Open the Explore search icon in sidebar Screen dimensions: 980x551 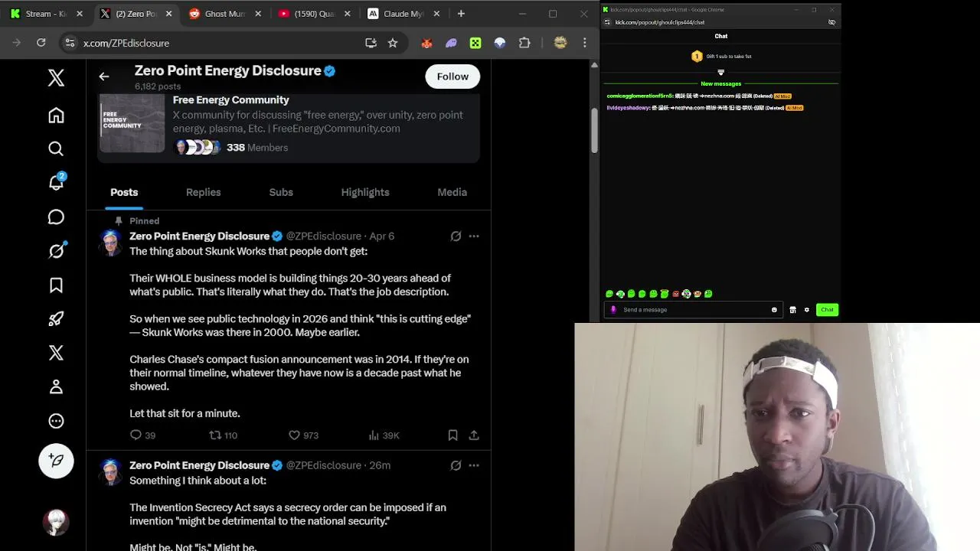click(56, 149)
